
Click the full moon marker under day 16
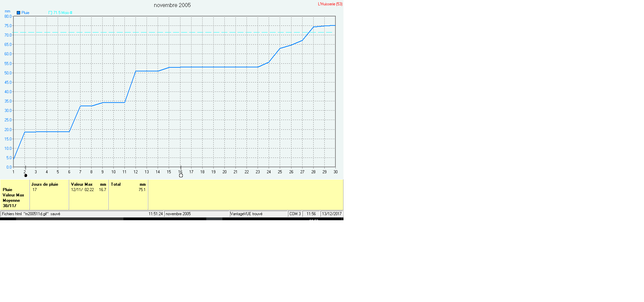(181, 175)
